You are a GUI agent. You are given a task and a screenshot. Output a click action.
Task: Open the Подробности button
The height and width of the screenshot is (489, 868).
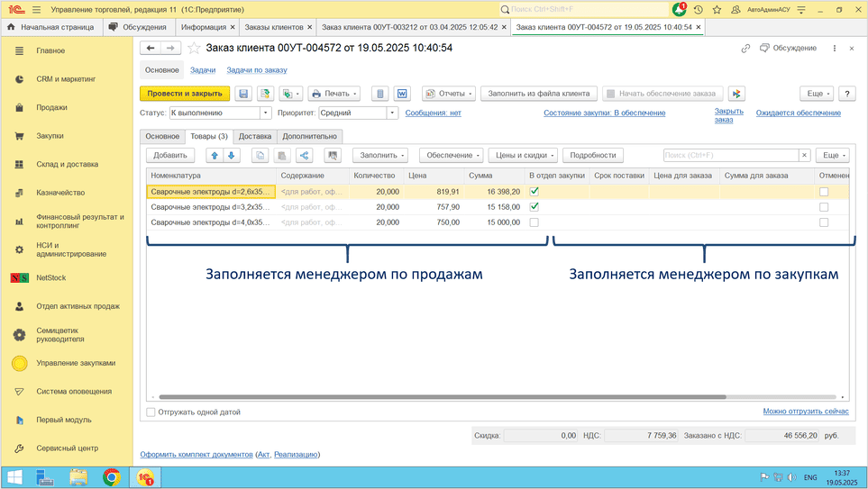tap(593, 156)
